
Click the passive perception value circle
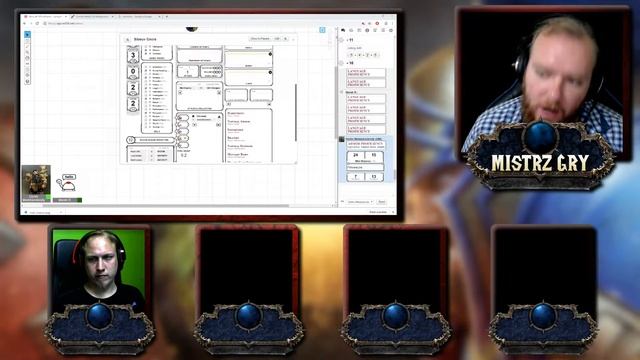tap(131, 140)
